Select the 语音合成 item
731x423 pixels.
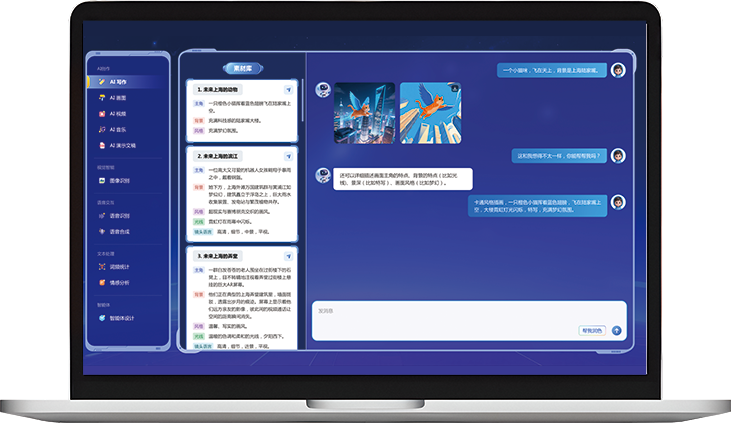coord(115,232)
